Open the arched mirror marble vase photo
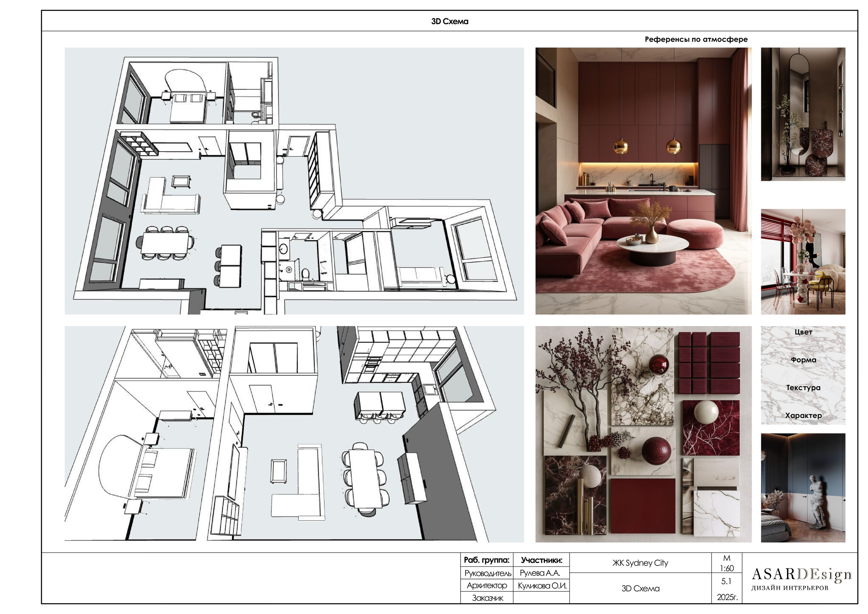Image resolution: width=868 pixels, height=614 pixels. pyautogui.click(x=803, y=114)
